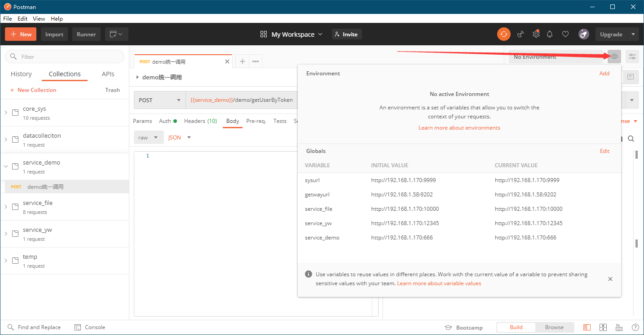This screenshot has width=644, height=335.
Task: Switch to the APIs tab
Action: [x=108, y=74]
